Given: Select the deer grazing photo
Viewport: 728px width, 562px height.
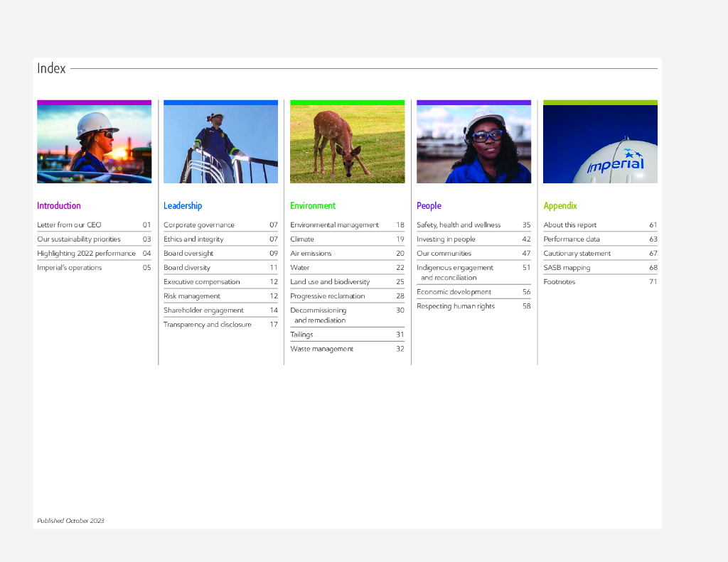Looking at the screenshot, I should (x=347, y=144).
